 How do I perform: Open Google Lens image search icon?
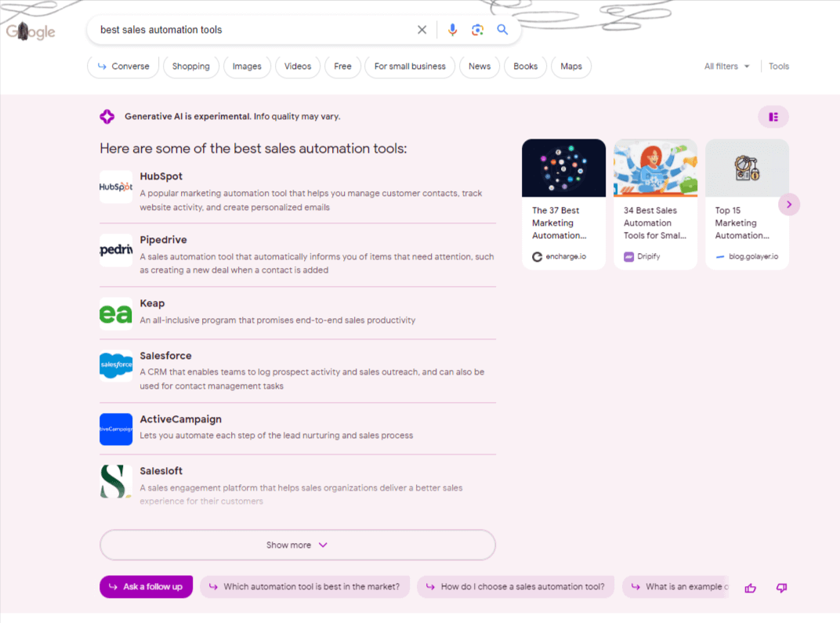(477, 30)
